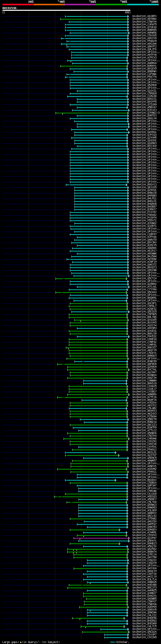The height and width of the screenshot is (644, 161).
Task: Open hit UniRef100_Q7XE16
Action: tap(144, 27)
